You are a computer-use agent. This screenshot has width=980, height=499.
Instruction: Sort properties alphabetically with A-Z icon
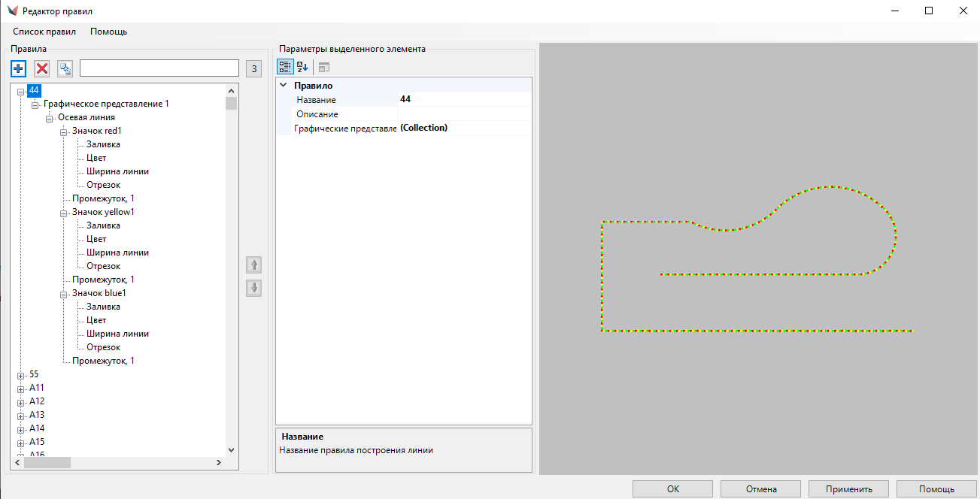[302, 67]
